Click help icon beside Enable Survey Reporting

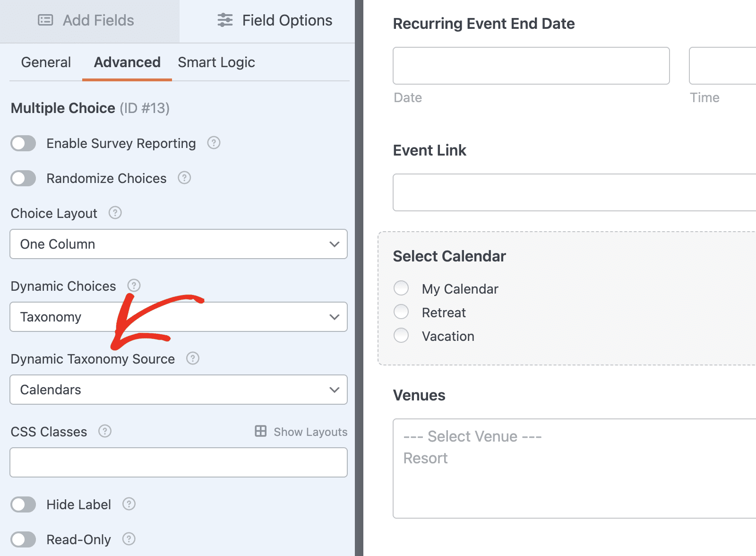[x=214, y=143]
